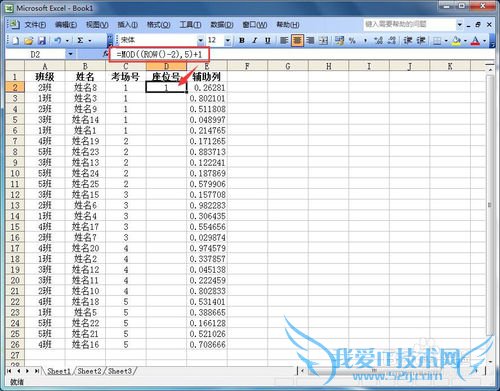Open the 工具(T) menu

click(190, 25)
